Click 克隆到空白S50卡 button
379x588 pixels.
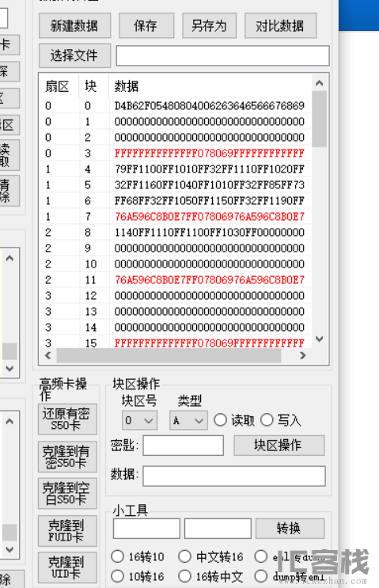(67, 494)
